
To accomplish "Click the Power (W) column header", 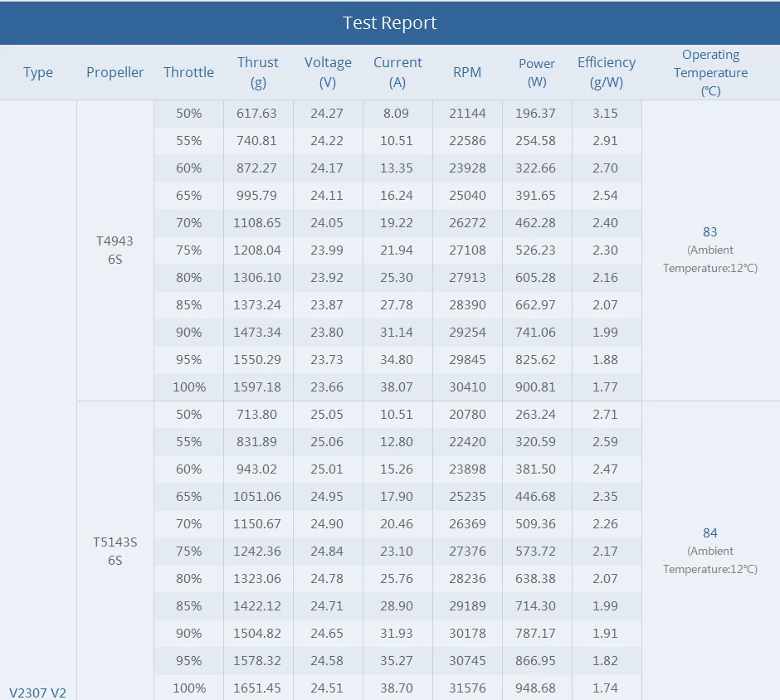I will [537, 72].
